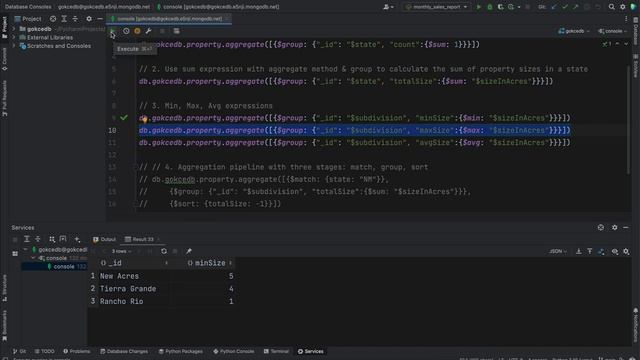Click the download export data icon in results

pos(579,252)
